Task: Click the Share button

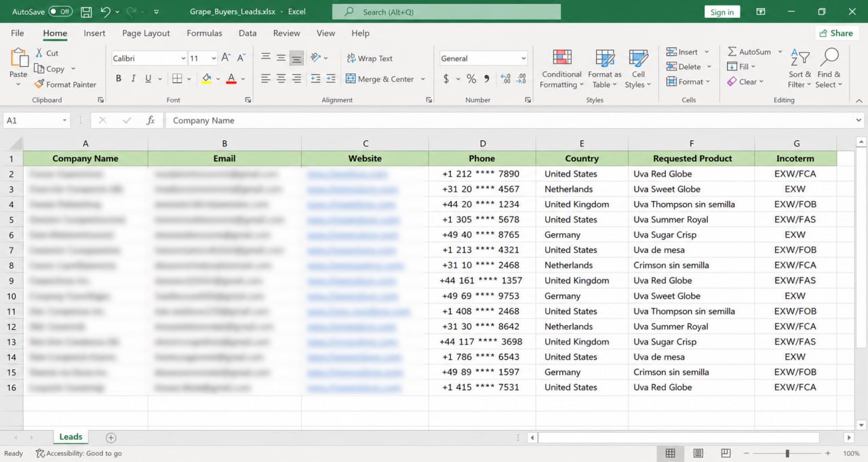Action: pyautogui.click(x=835, y=33)
